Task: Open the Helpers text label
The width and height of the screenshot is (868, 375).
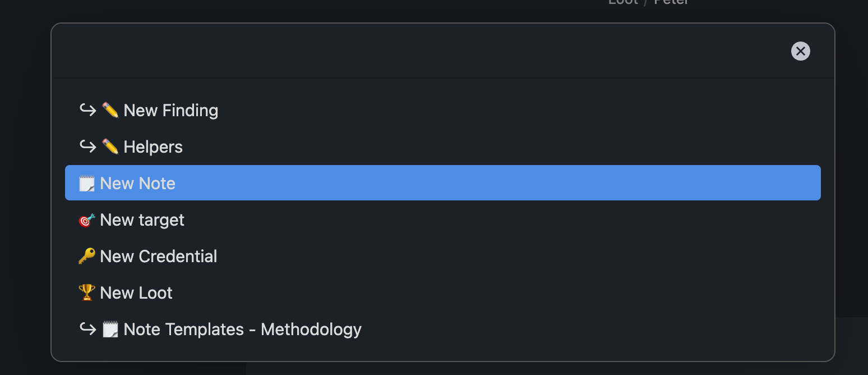Action: (153, 147)
